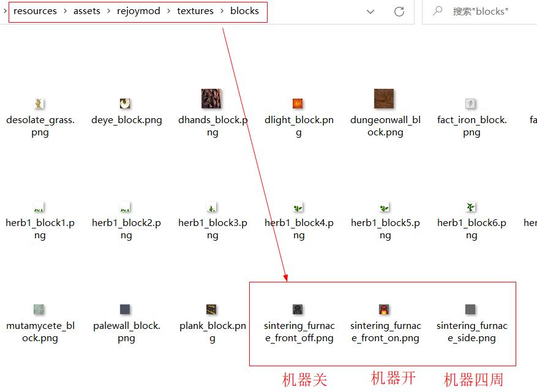Open the address bar history dropdown
Image resolution: width=537 pixels, height=392 pixels.
click(370, 12)
